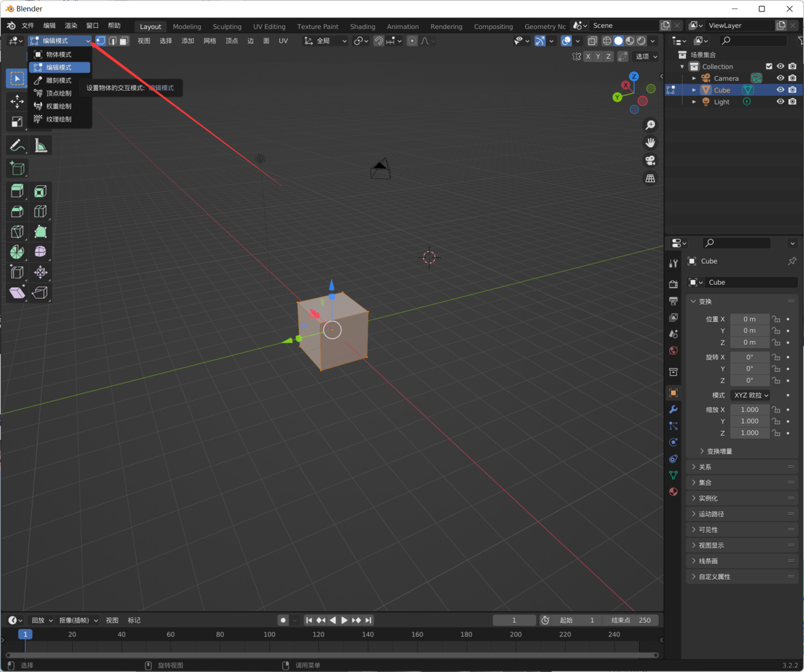This screenshot has height=672, width=804.
Task: Toggle X axis mirror button
Action: pyautogui.click(x=588, y=56)
